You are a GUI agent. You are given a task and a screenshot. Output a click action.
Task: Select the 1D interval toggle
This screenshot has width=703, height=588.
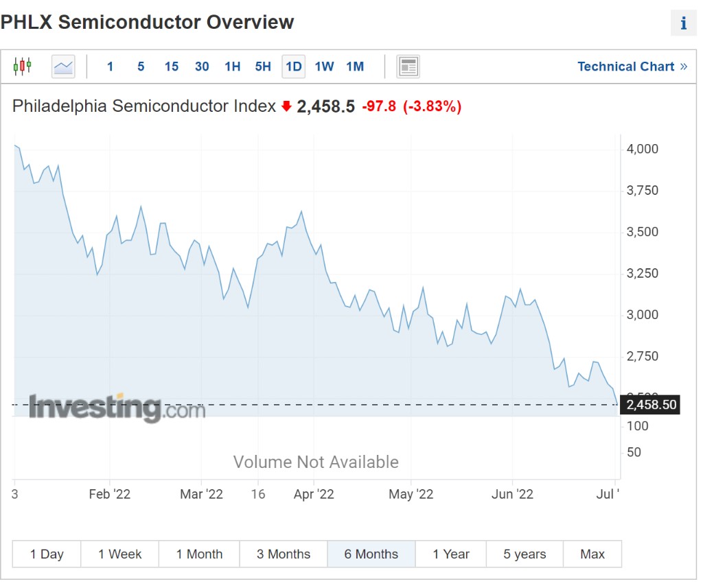coord(294,67)
